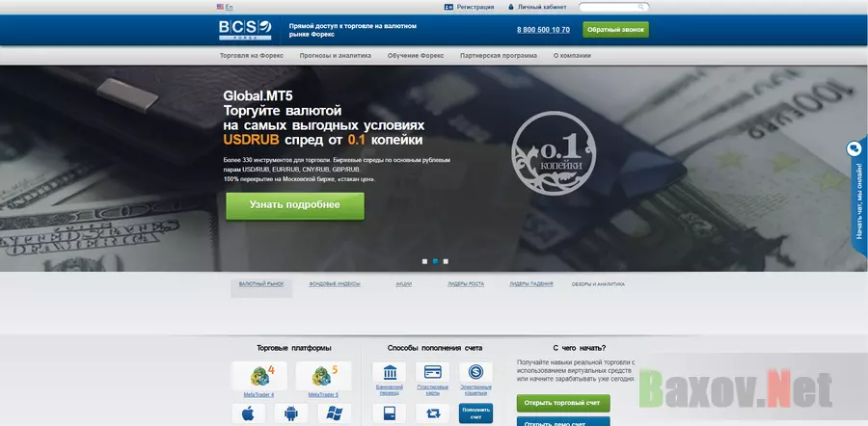Click the dollar e-wallet icon

pyautogui.click(x=475, y=372)
